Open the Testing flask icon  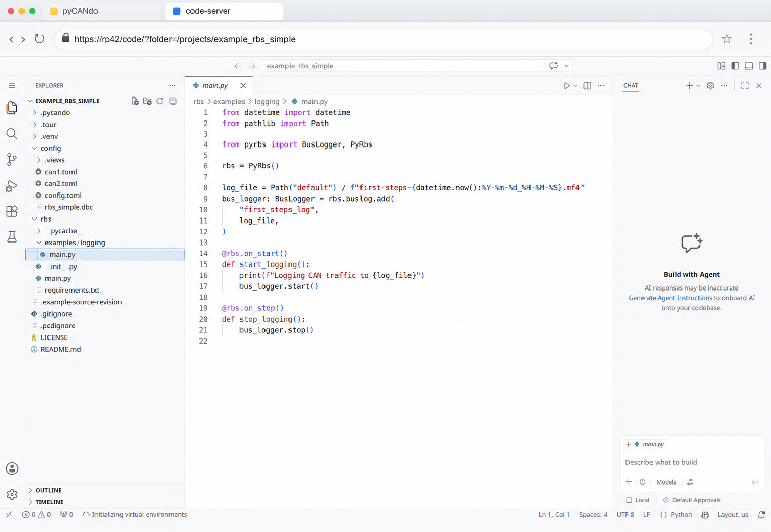click(12, 237)
